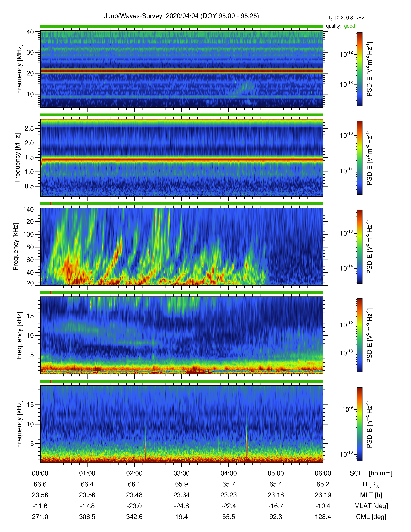The height and width of the screenshot is (532, 411).
Task: Click the colorbar of the 20-140 kHz panel
Action: tap(359, 246)
